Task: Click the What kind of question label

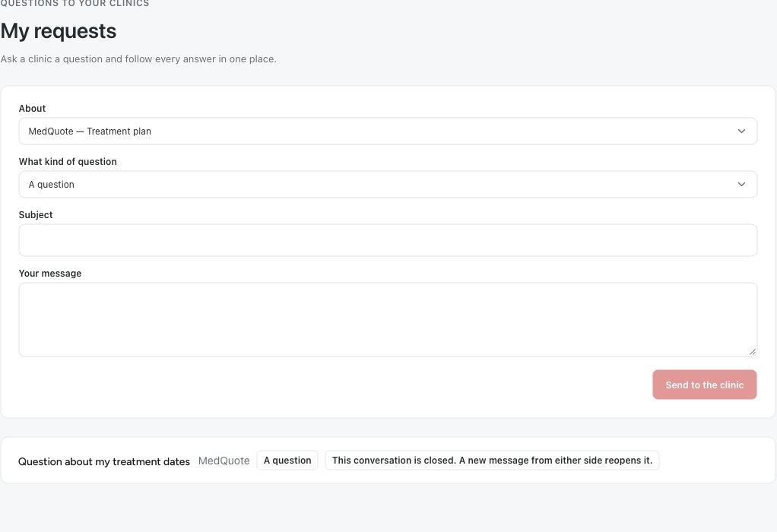Action: (x=68, y=161)
